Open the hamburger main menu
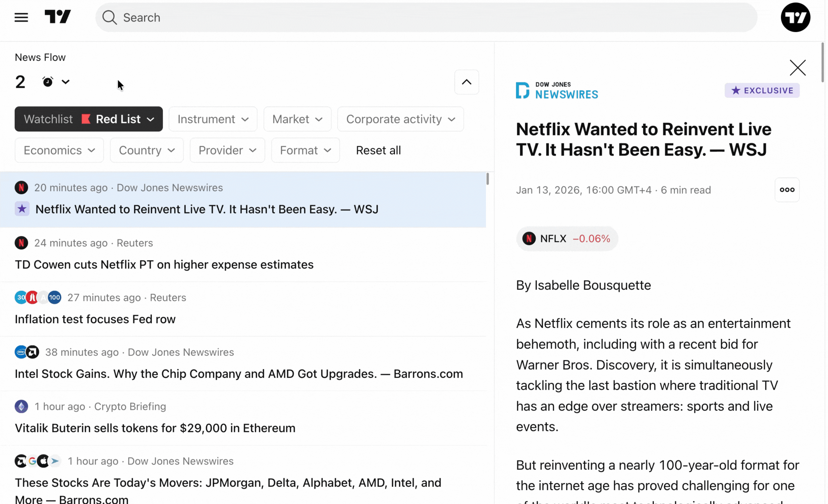The width and height of the screenshot is (828, 504). coord(21,17)
